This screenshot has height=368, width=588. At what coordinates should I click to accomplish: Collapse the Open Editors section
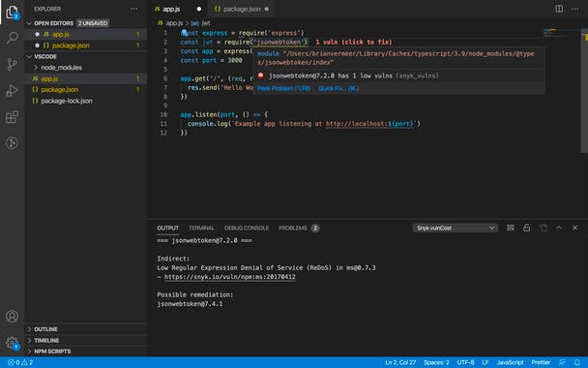point(30,23)
